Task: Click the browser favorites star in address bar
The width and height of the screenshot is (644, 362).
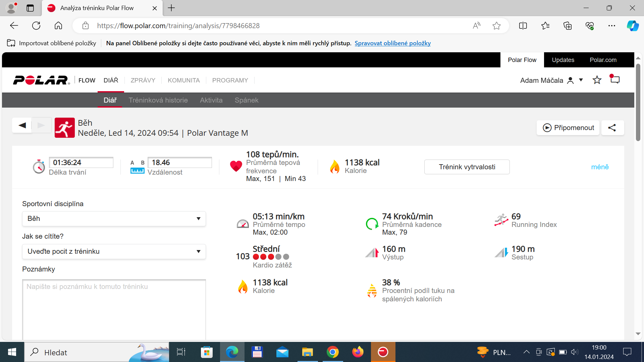Action: pyautogui.click(x=496, y=26)
